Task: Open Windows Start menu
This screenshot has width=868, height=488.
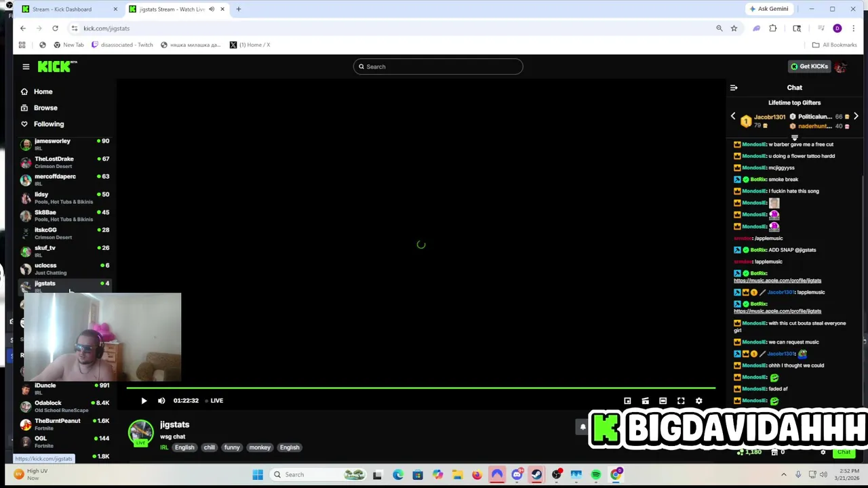Action: pos(258,474)
